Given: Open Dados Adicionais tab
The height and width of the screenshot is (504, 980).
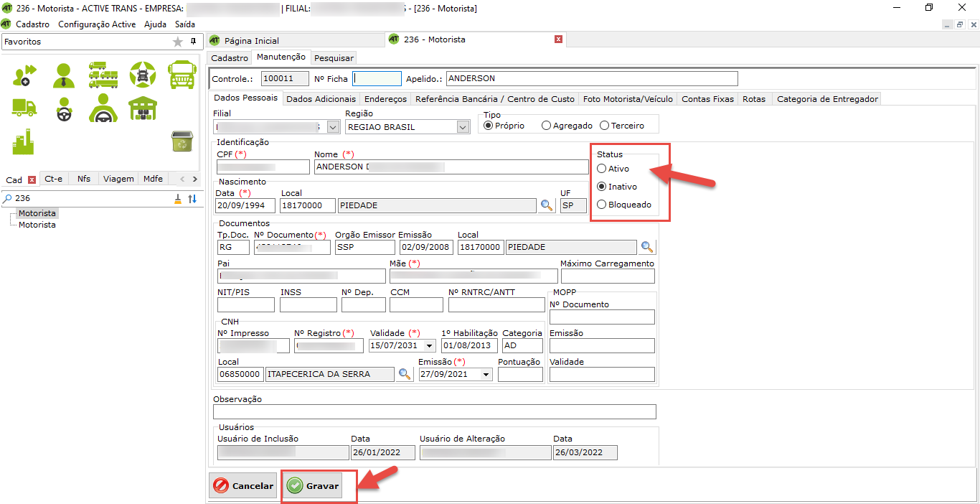Looking at the screenshot, I should pos(321,99).
